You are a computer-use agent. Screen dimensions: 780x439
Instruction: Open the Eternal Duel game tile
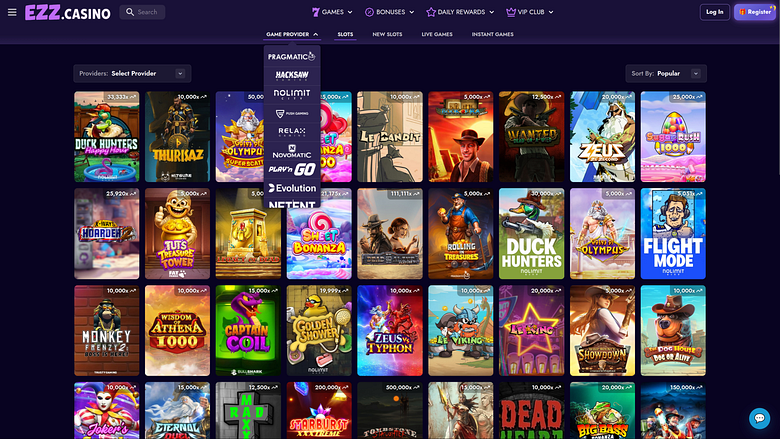tap(178, 411)
